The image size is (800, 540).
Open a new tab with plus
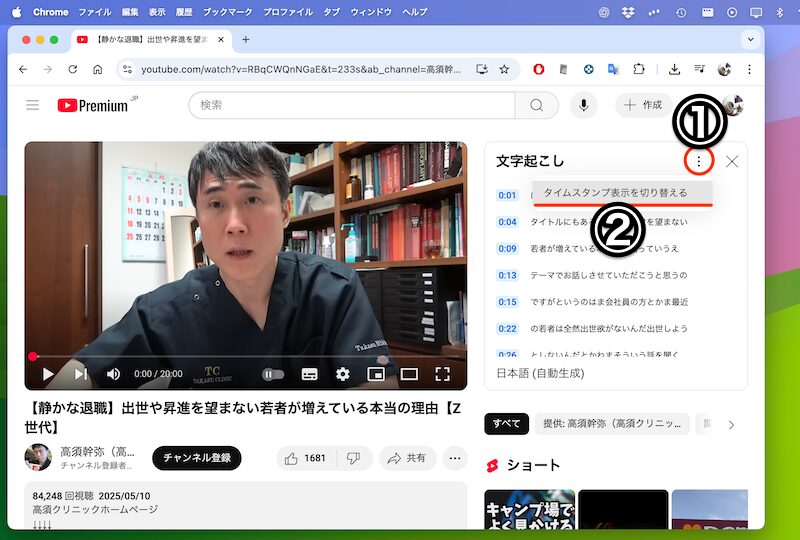click(245, 40)
